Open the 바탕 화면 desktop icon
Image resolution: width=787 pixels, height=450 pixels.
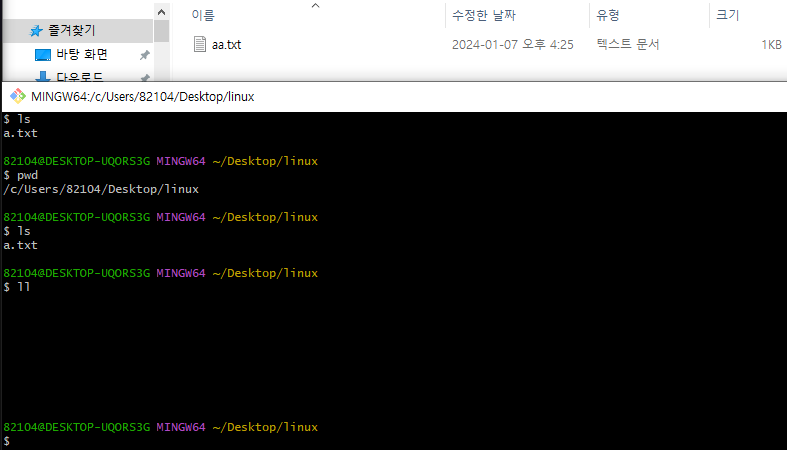43,55
